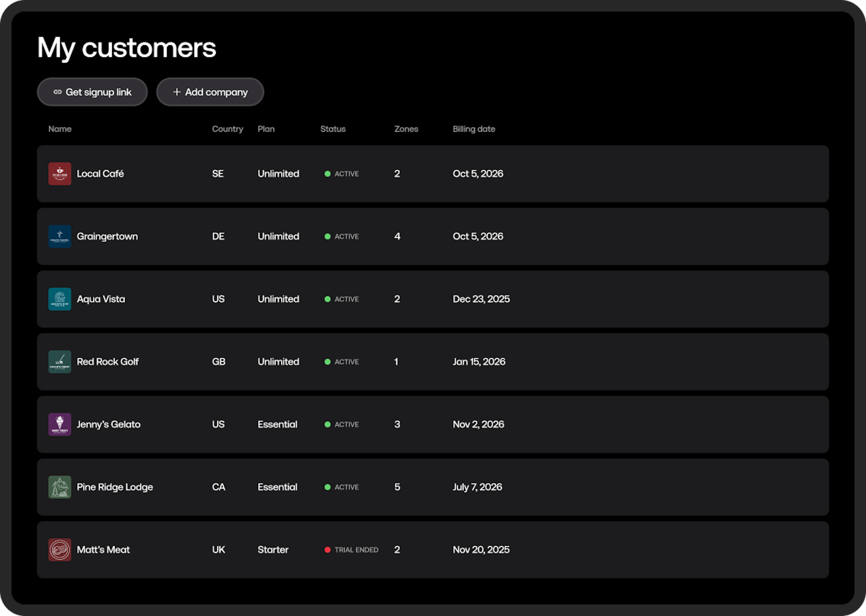The height and width of the screenshot is (616, 866).
Task: Click the link icon on the Get signup link button
Action: point(58,92)
